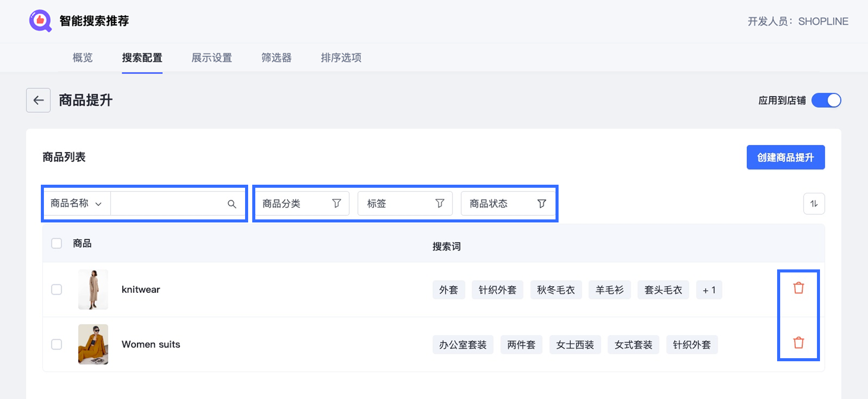Click the sort order arrows icon
The height and width of the screenshot is (399, 868).
point(814,204)
